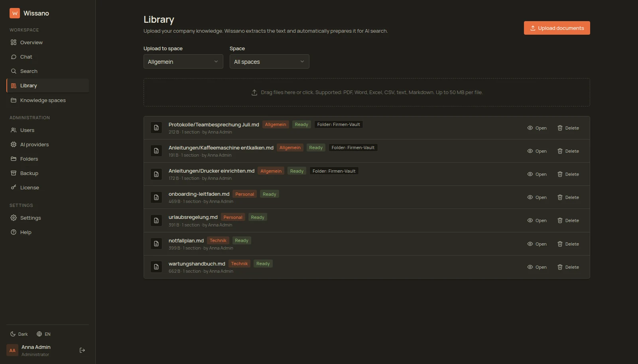Toggle the Dark theme mode
The height and width of the screenshot is (364, 638).
tap(19, 334)
